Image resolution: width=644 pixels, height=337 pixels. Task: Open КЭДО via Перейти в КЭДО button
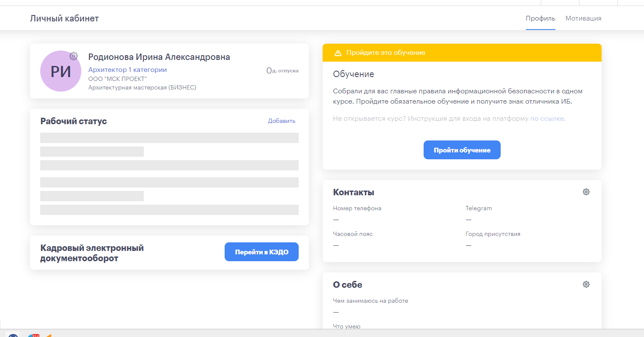click(x=261, y=252)
